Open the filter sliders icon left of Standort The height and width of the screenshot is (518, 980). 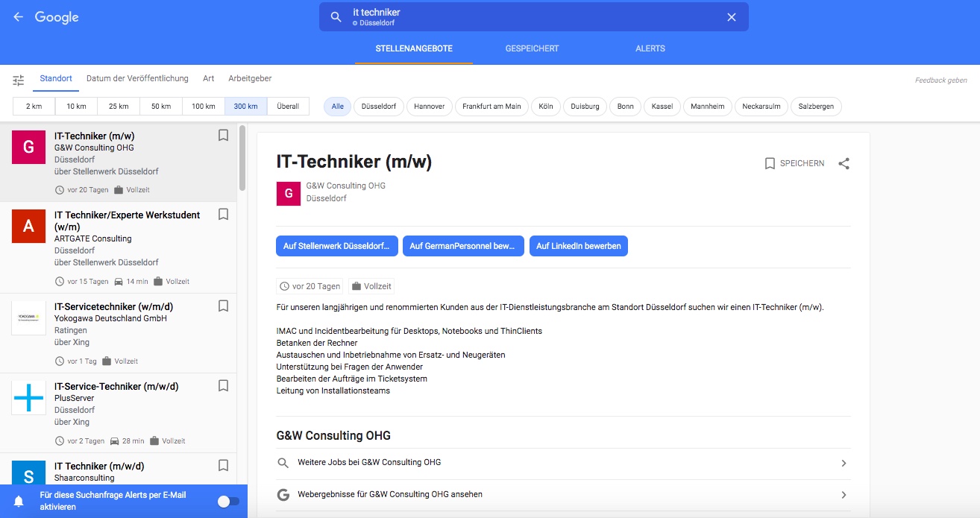pos(19,78)
